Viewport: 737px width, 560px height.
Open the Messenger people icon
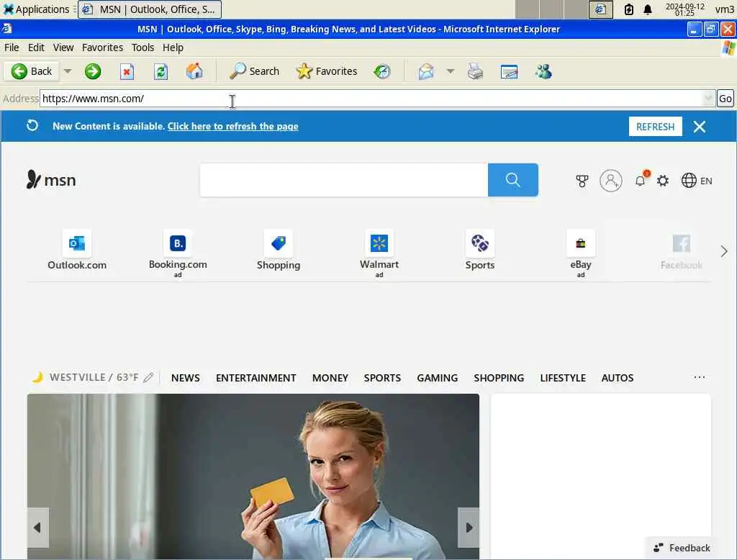(543, 71)
